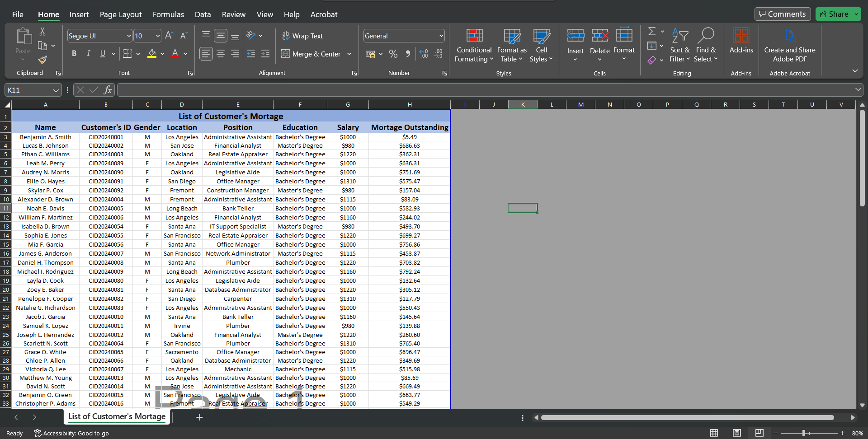Viewport: 868px width, 439px height.
Task: Set Middle Align vertical alignment
Action: (221, 35)
